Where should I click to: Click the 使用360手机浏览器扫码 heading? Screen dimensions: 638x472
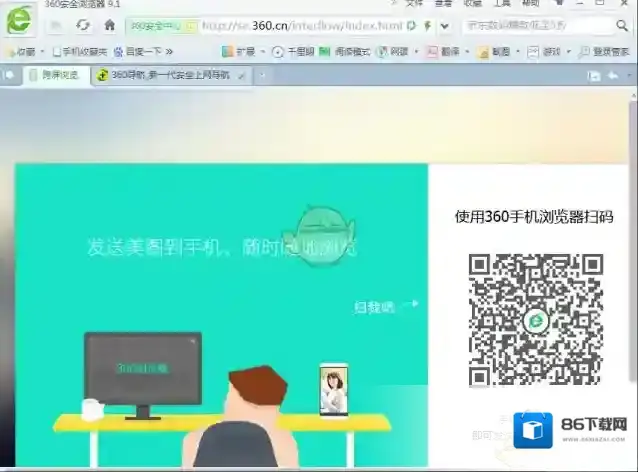pos(534,216)
